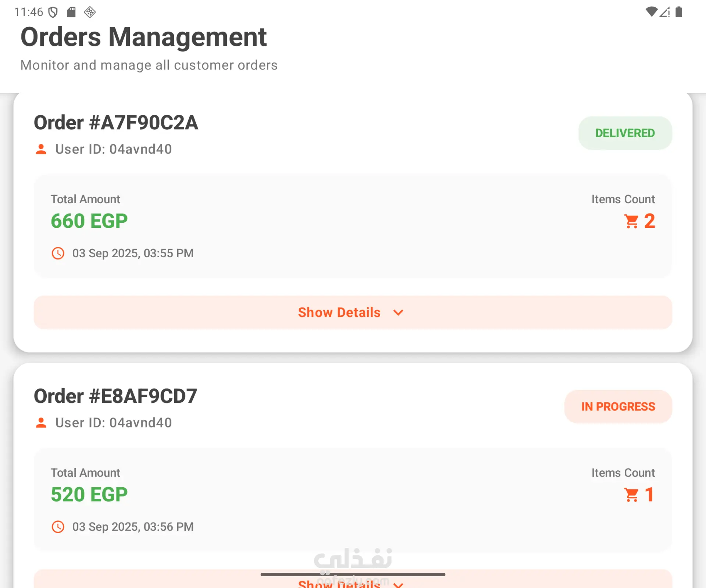Viewport: 706px width, 588px height.
Task: Click user icon on order A7F90C2A
Action: tap(41, 149)
